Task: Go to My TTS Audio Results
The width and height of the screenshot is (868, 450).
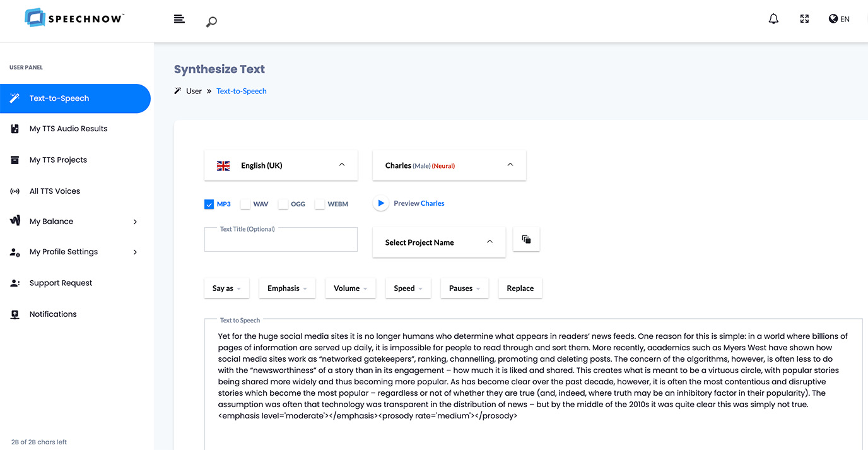Action: [x=68, y=129]
